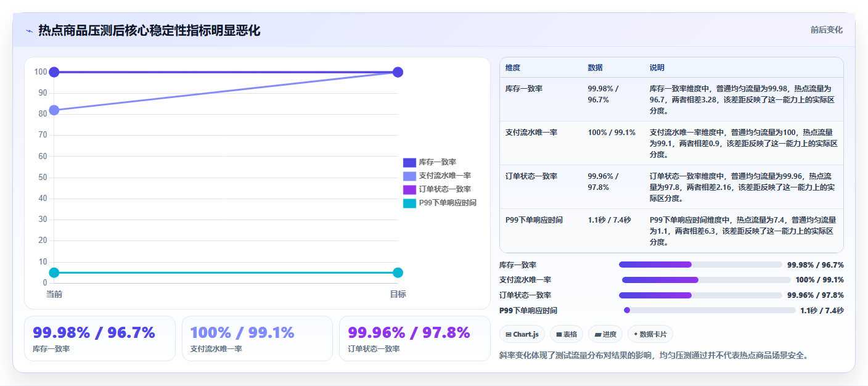
Task: Click the 订单状态一致率 table row label
Action: [531, 176]
